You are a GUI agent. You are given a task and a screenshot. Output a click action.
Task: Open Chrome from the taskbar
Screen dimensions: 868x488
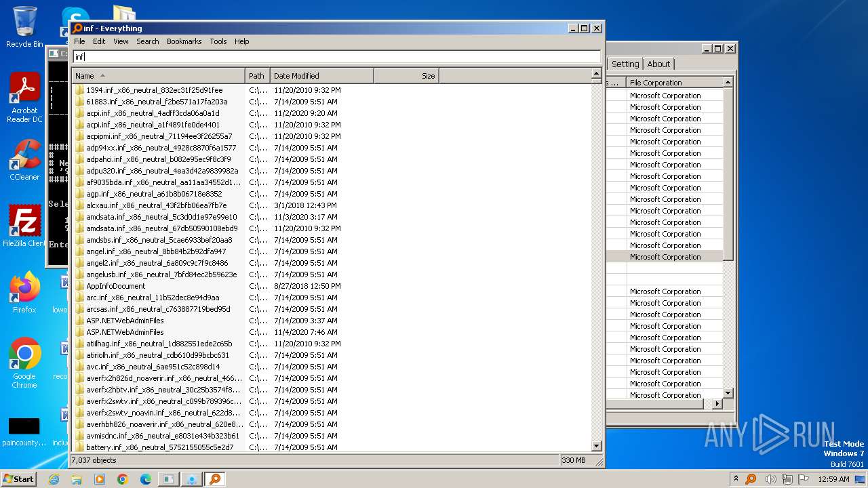point(123,479)
